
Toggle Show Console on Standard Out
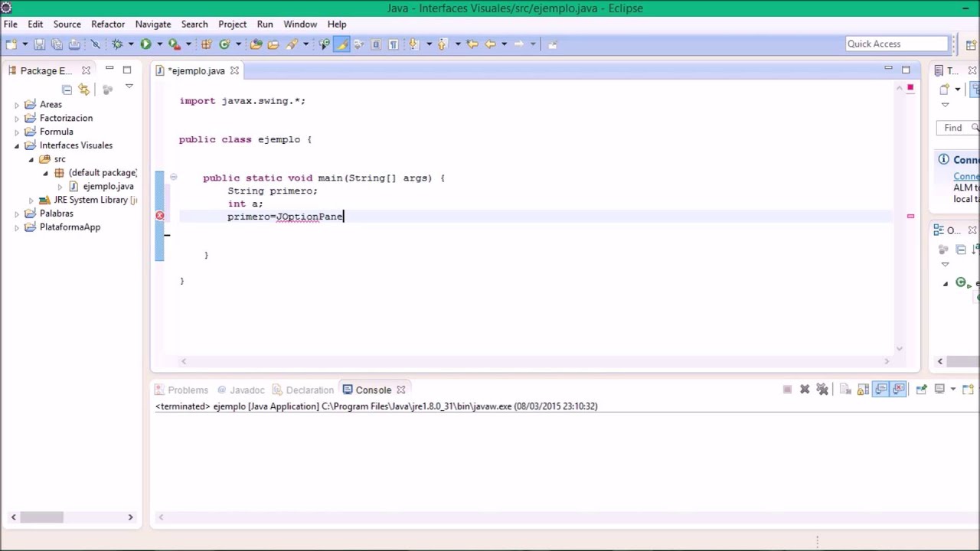pos(881,390)
